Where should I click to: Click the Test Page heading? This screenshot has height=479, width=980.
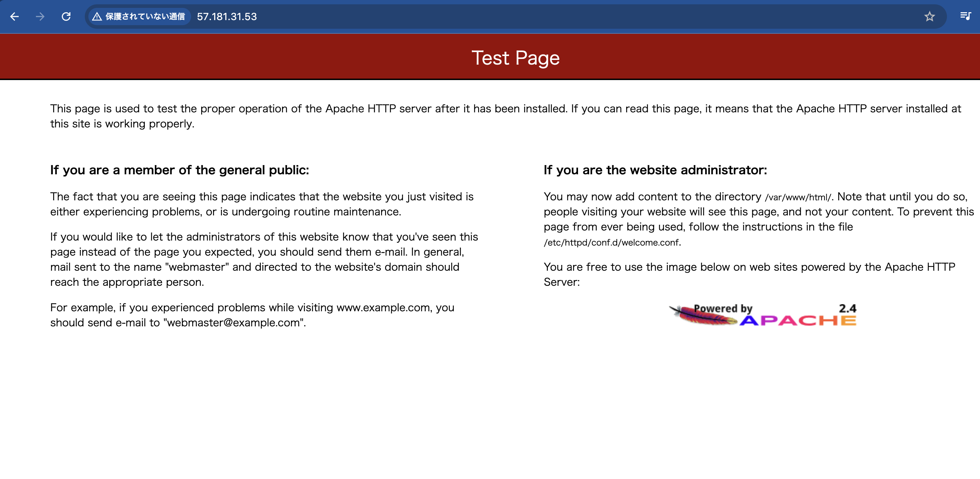point(515,58)
